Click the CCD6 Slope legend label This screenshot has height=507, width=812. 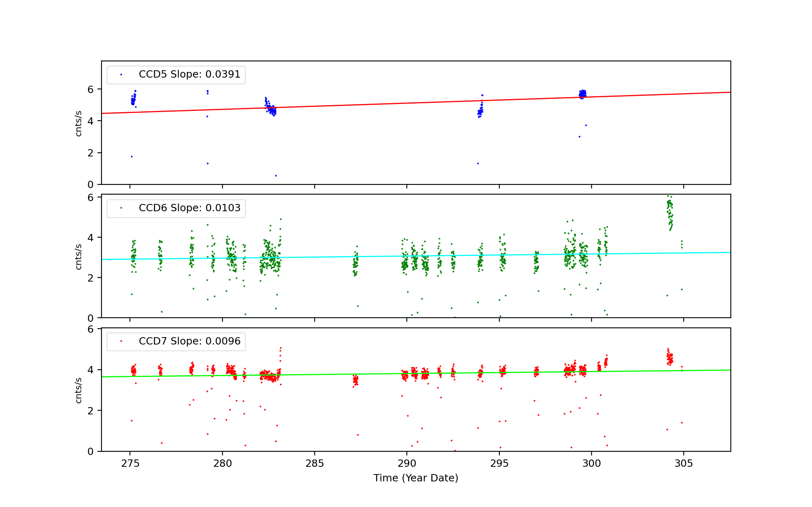click(189, 208)
